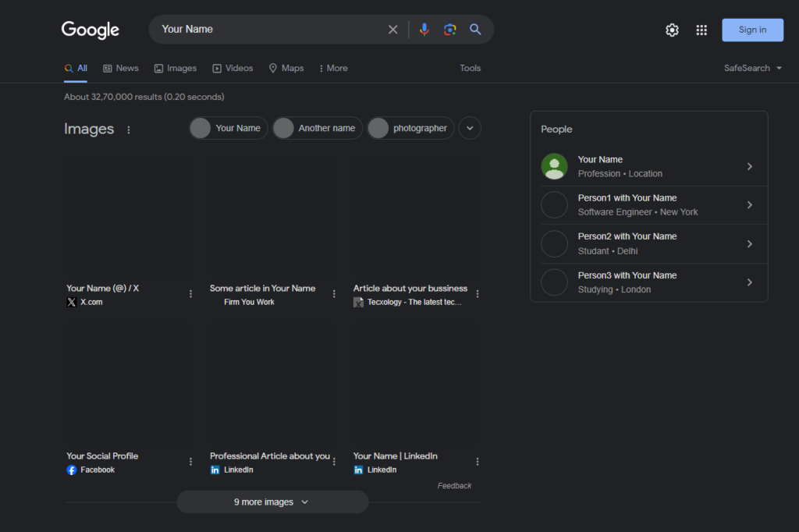The image size is (799, 532).
Task: Switch to the News tab
Action: point(121,69)
